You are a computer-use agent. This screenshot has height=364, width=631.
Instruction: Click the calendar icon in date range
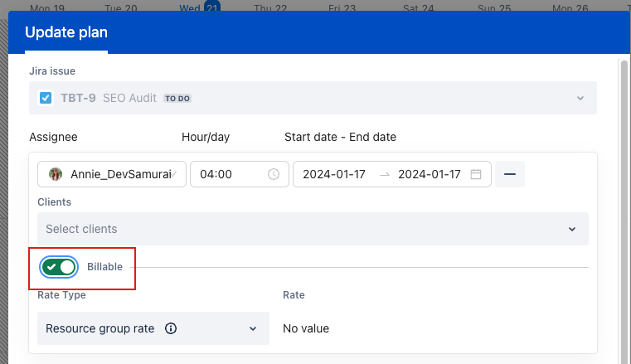pos(476,174)
